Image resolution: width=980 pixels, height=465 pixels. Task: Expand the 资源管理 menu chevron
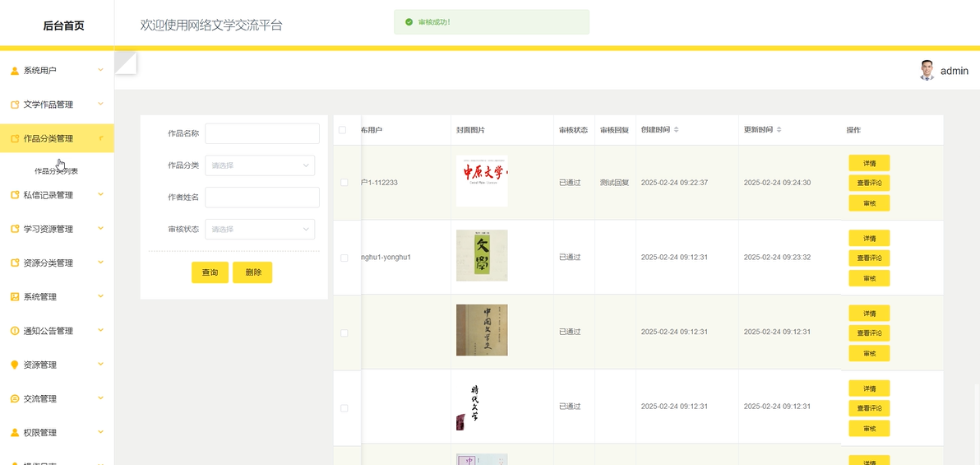click(x=100, y=365)
